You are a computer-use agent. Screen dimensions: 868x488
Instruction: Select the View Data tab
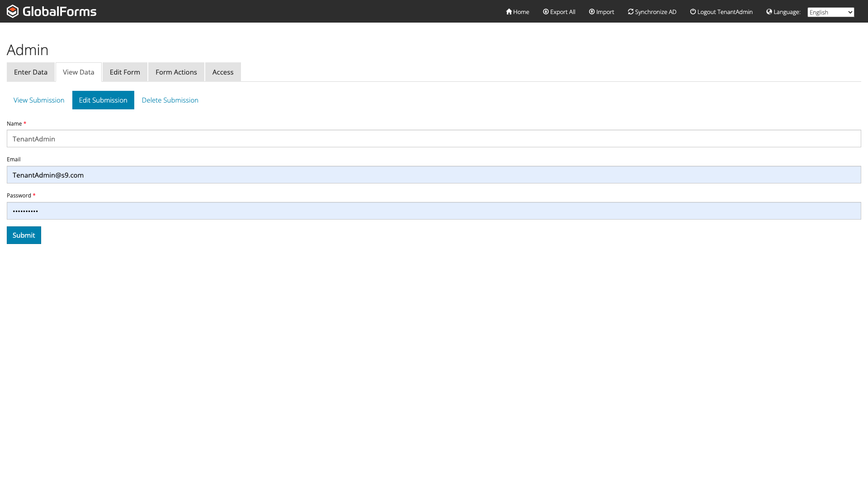79,72
